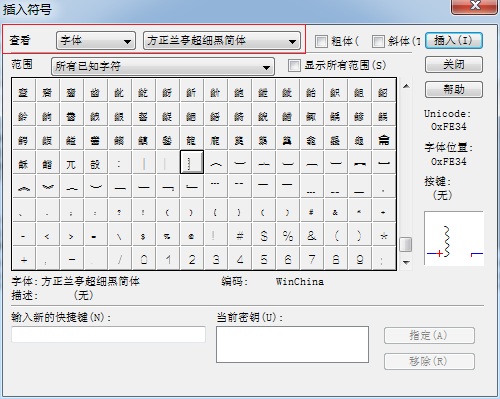Select the small at-sign symbol

(x=191, y=236)
